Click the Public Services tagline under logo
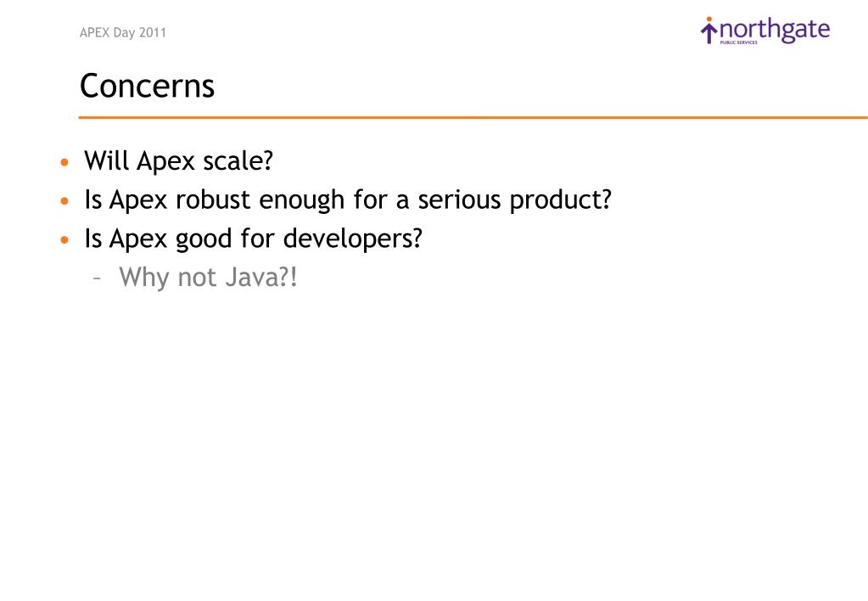Screen dimensions: 868x601 click(x=738, y=42)
